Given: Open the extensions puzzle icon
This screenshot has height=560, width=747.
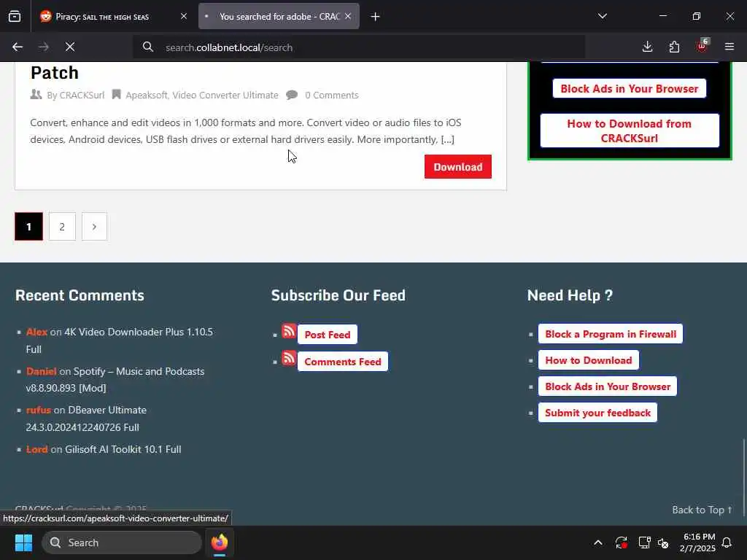Looking at the screenshot, I should point(674,47).
